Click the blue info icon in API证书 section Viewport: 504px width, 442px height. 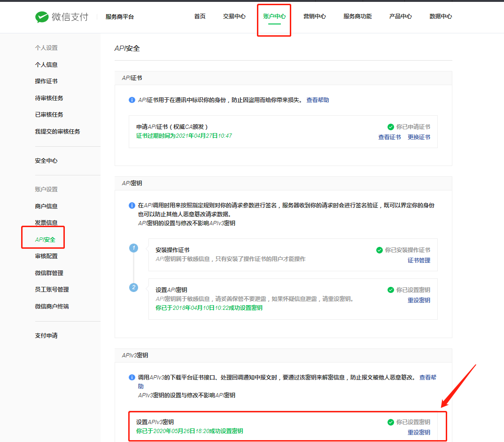132,100
